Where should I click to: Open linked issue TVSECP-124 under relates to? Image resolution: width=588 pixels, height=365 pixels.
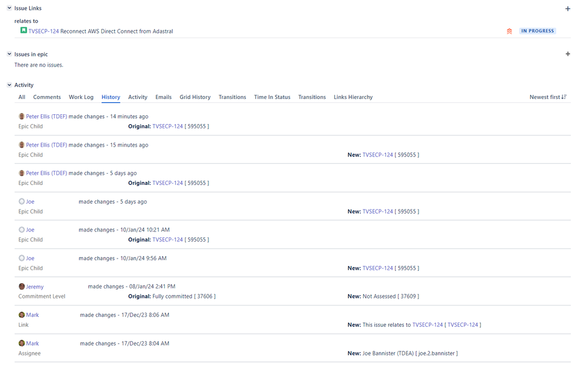point(44,31)
